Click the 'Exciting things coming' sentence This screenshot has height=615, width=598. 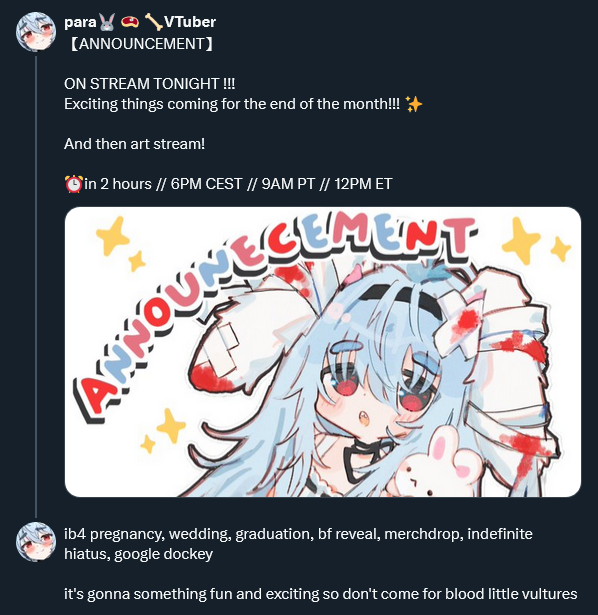[232, 104]
